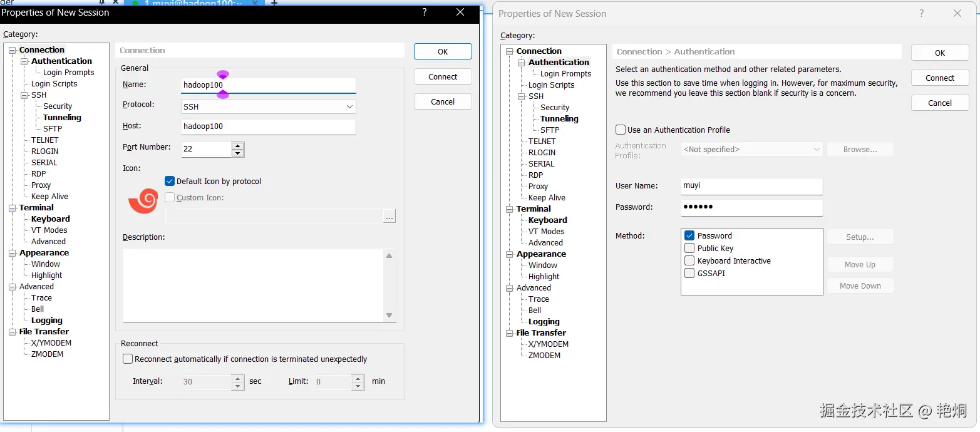980x432 pixels.
Task: Check the Public Key method
Action: coord(689,248)
